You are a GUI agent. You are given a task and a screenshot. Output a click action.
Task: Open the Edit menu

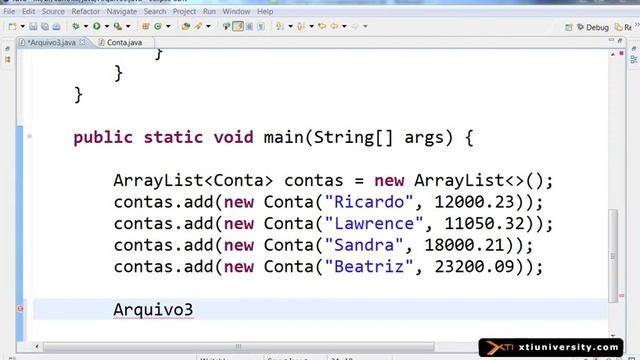[28, 11]
